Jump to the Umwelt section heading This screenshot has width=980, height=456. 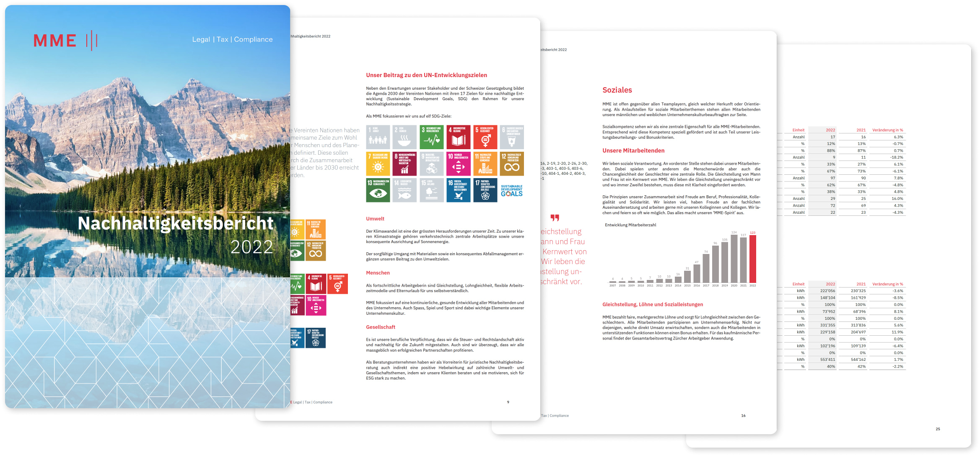pos(375,219)
